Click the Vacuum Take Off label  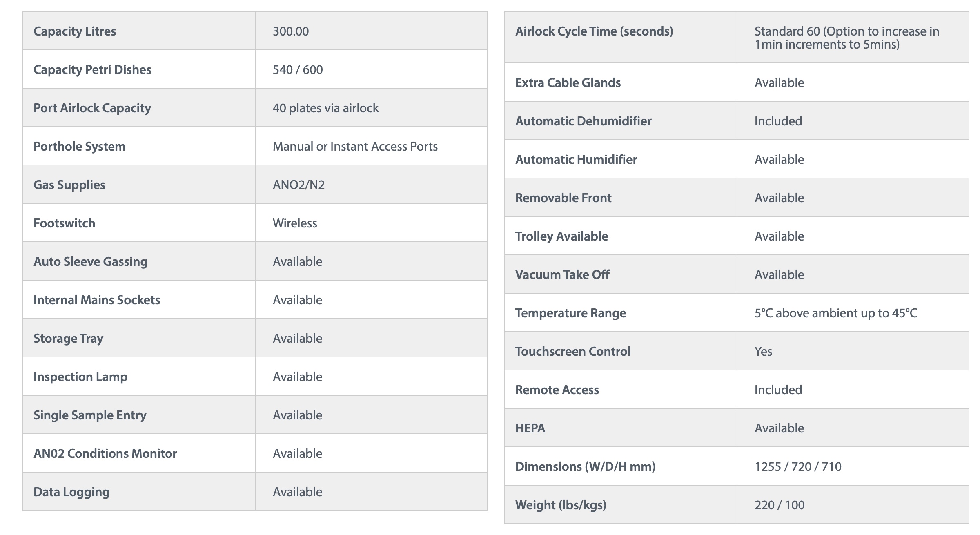562,275
